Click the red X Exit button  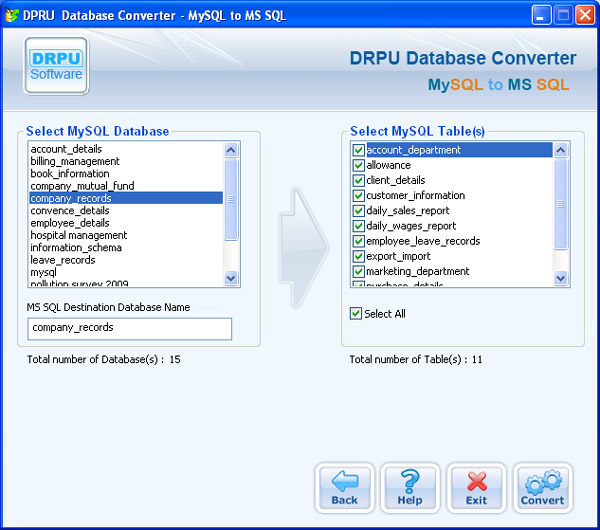476,488
